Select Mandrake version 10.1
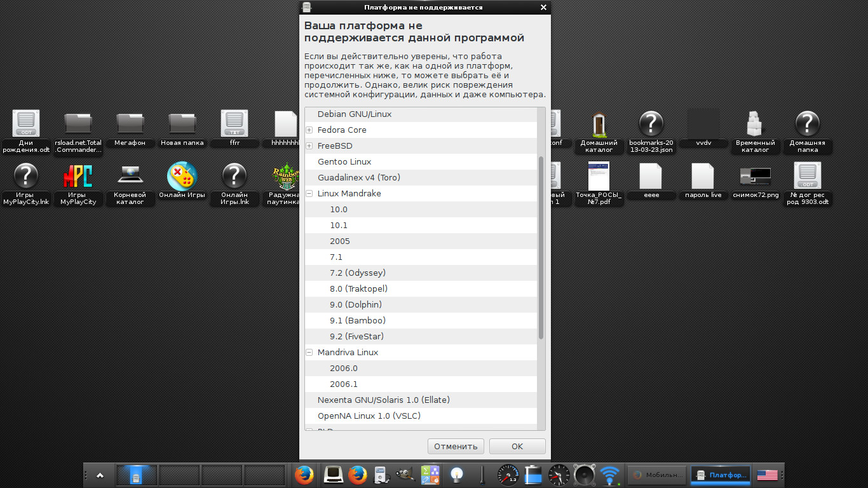The height and width of the screenshot is (488, 868). click(421, 226)
